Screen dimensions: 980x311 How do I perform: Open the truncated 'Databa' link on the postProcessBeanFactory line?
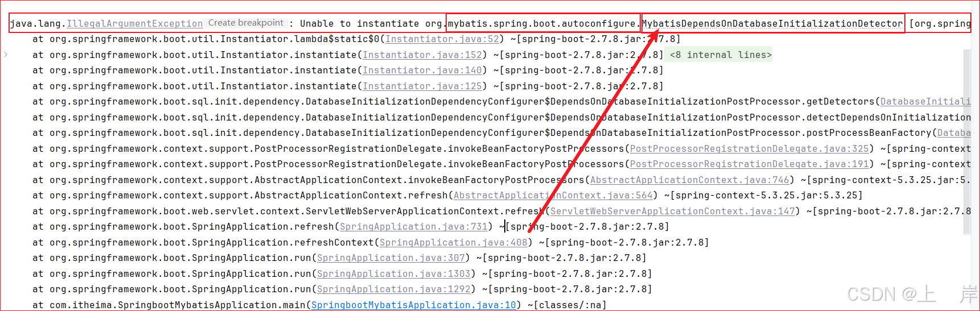pyautogui.click(x=954, y=133)
